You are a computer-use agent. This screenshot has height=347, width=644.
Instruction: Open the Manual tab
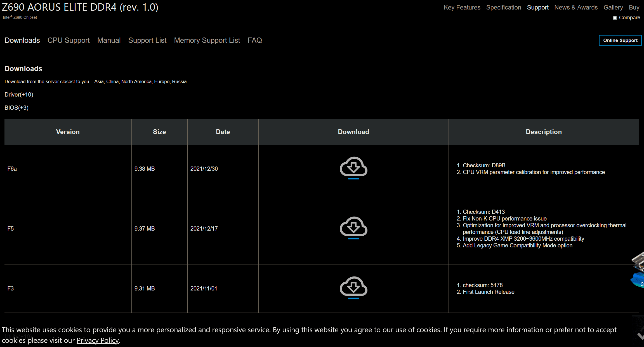coord(109,40)
